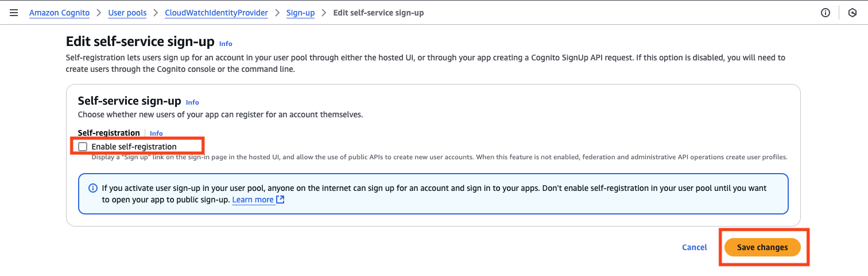Click the external link icon beside Learn more

point(280,200)
